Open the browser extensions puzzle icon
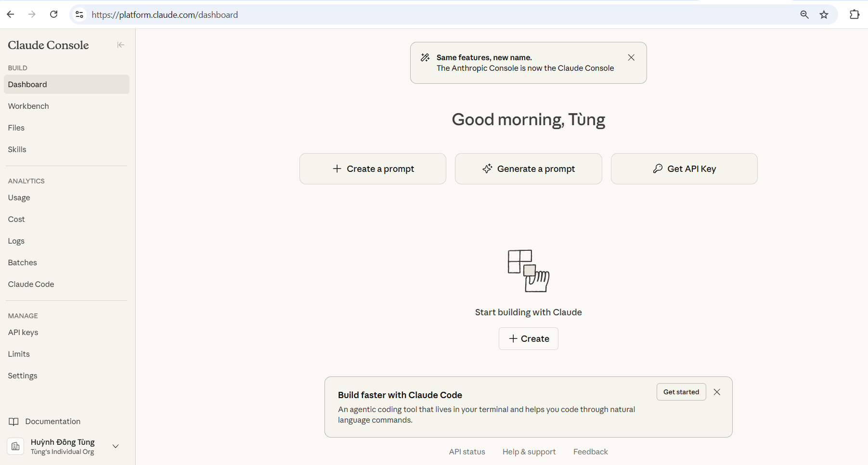 pyautogui.click(x=855, y=14)
